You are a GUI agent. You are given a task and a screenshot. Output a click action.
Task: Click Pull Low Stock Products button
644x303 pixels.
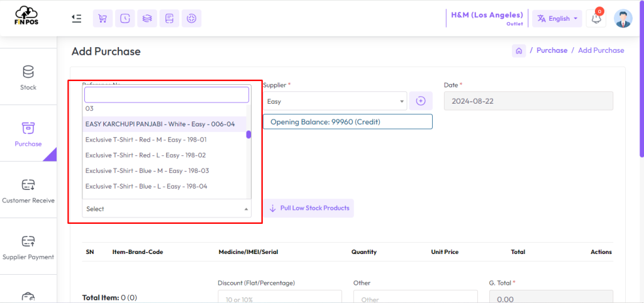308,208
